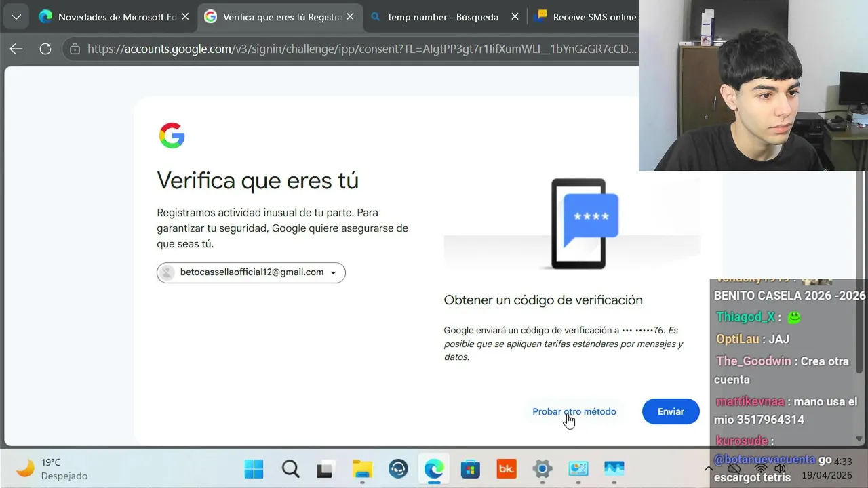Click the browser back arrow

click(x=16, y=49)
